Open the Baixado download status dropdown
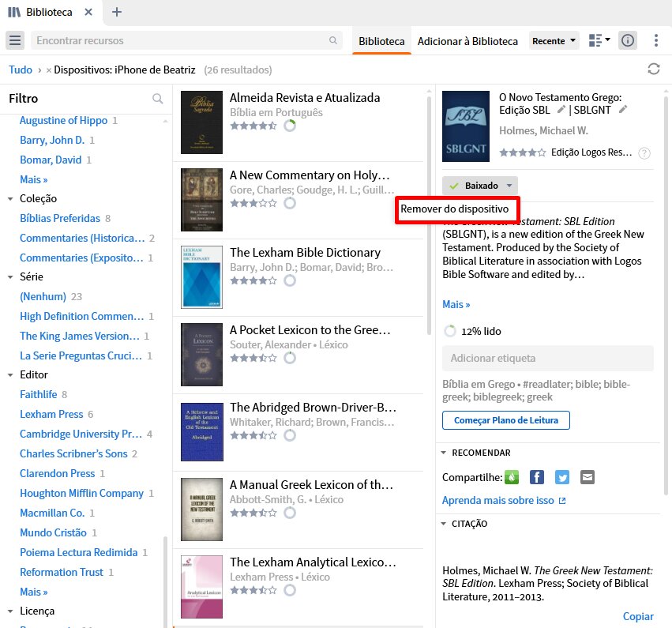The image size is (672, 628). point(480,186)
